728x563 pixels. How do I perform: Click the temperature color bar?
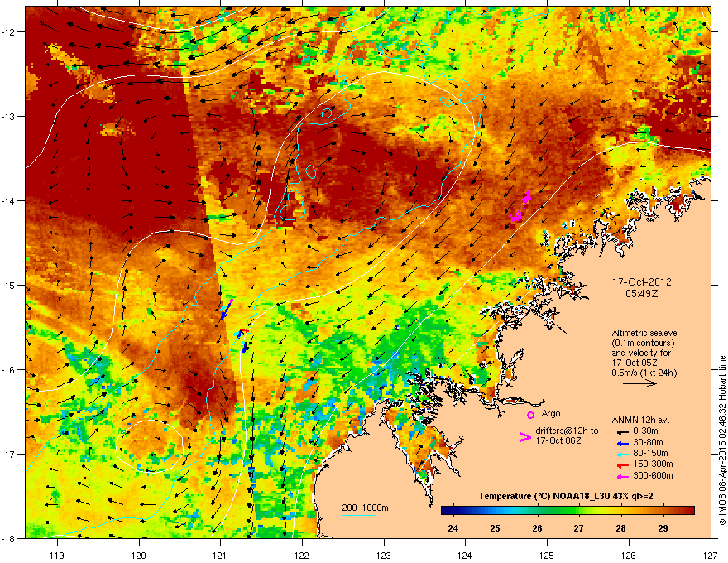click(x=568, y=511)
